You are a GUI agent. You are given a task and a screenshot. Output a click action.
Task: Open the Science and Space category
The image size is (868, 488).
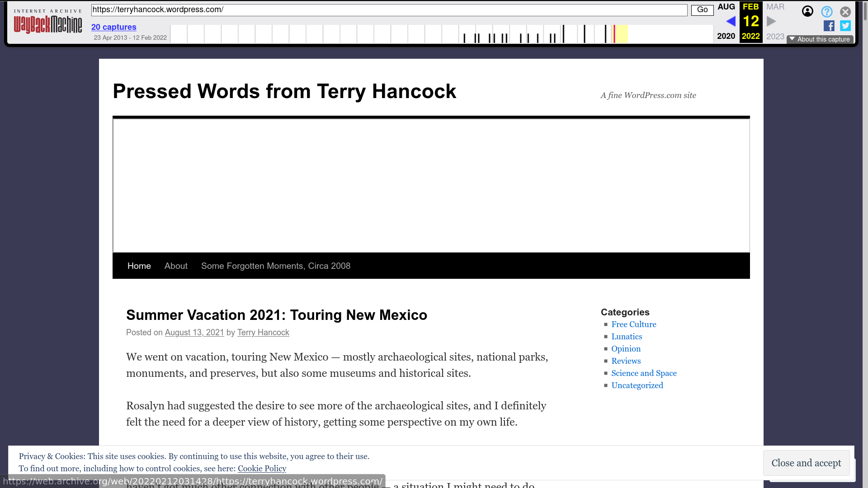tap(644, 373)
